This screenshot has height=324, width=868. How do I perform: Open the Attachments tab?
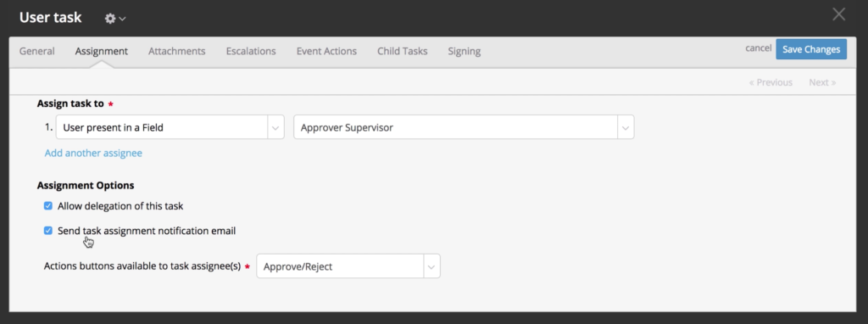[x=176, y=51]
